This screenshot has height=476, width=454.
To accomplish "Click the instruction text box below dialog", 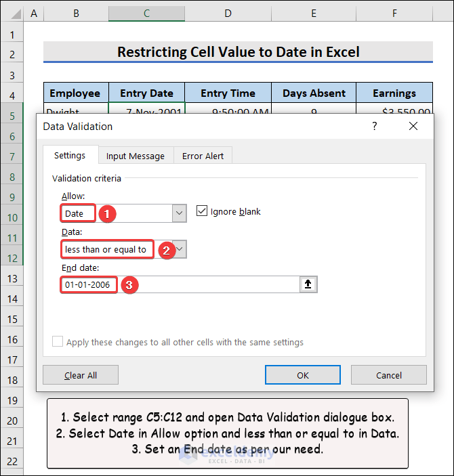I will click(228, 433).
